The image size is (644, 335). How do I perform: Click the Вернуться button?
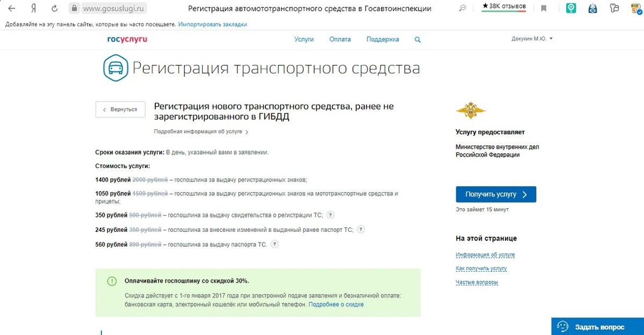coord(120,110)
